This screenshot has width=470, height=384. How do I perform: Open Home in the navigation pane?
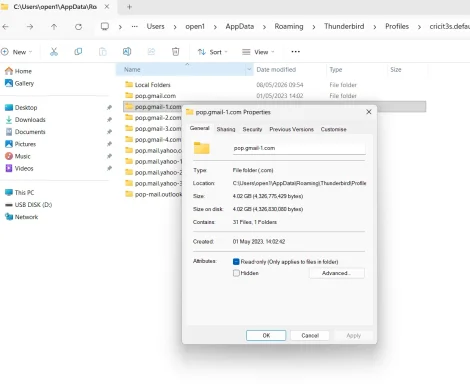coord(19,71)
